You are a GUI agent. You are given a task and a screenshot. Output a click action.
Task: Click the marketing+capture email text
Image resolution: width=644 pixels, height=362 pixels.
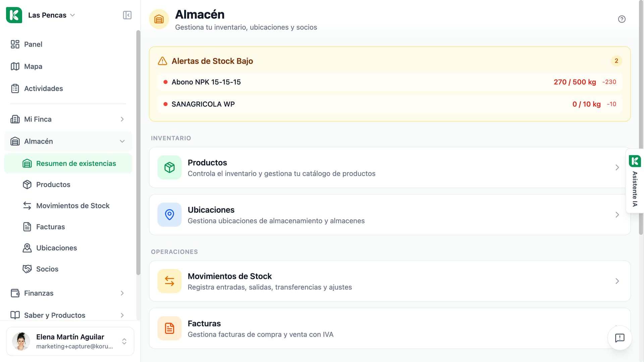click(74, 347)
